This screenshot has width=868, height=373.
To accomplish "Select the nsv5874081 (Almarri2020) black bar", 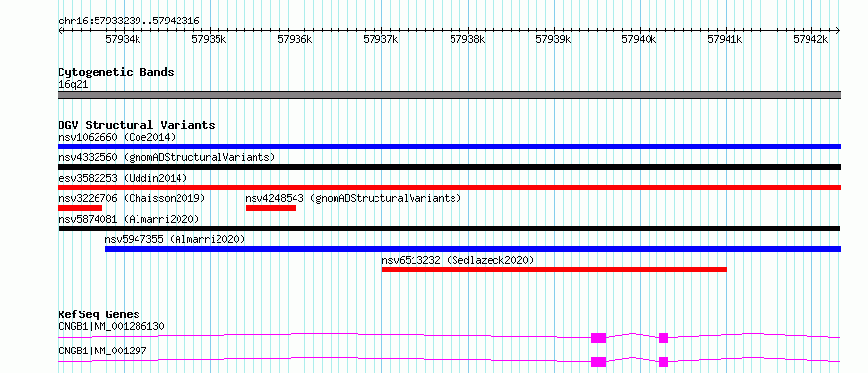I will 449,228.
